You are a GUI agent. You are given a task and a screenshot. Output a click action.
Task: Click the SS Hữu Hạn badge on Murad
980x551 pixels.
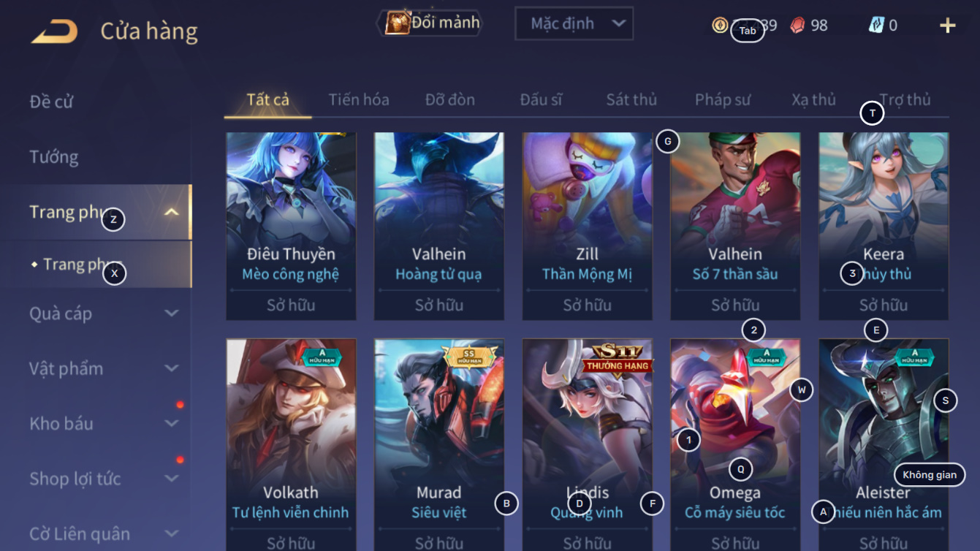[x=469, y=356]
